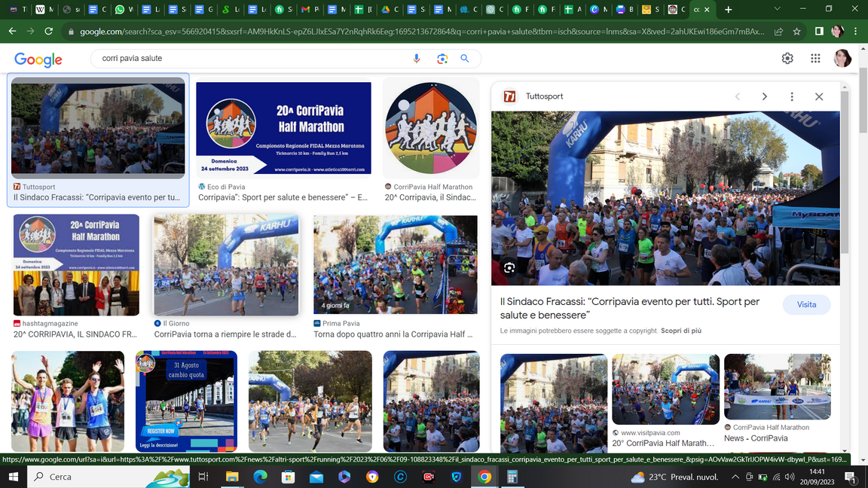Screen dimensions: 868x488
Task: Open notification center on taskbar
Action: pos(851,477)
